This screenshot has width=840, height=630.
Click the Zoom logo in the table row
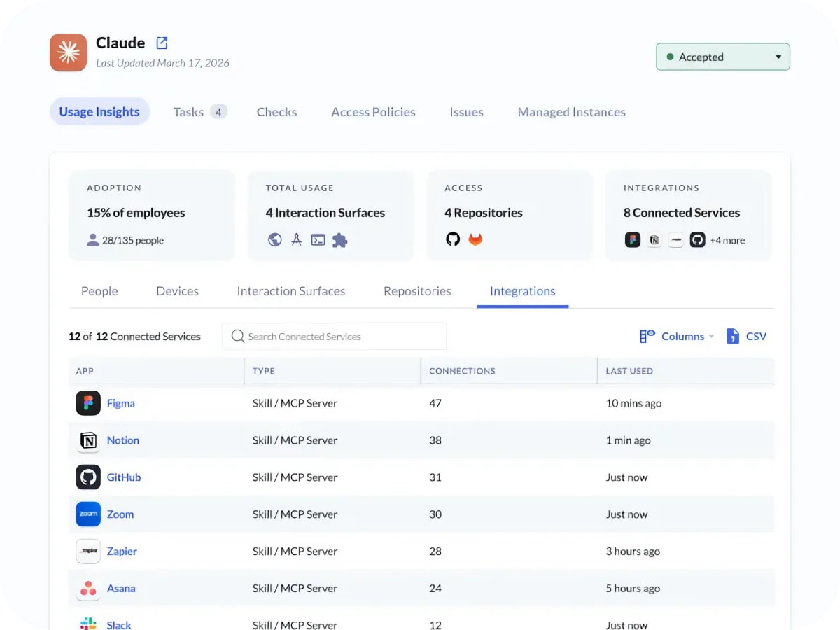coord(88,514)
